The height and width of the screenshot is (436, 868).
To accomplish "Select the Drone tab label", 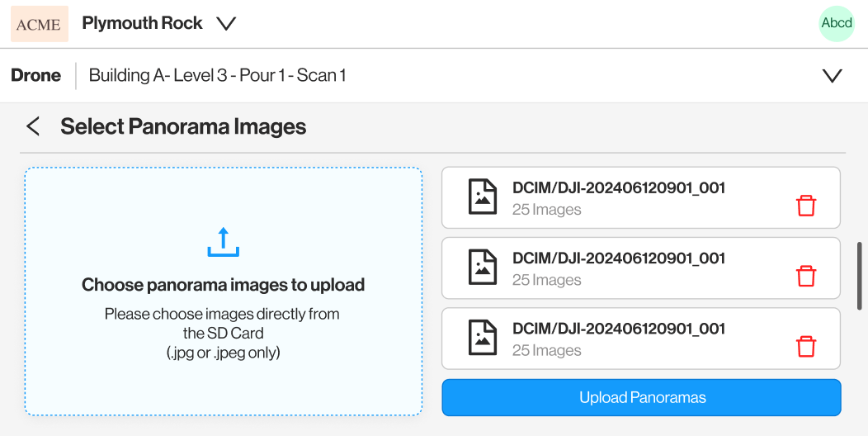I will pyautogui.click(x=36, y=75).
